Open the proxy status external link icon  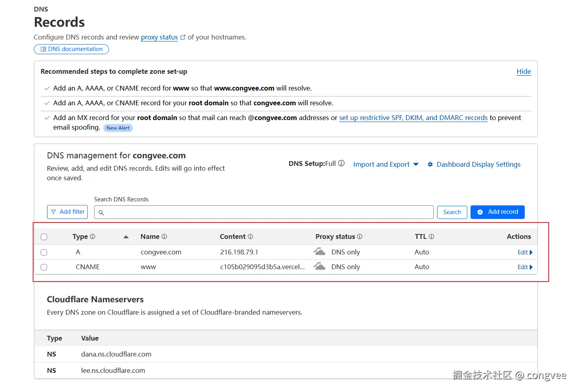coord(183,37)
